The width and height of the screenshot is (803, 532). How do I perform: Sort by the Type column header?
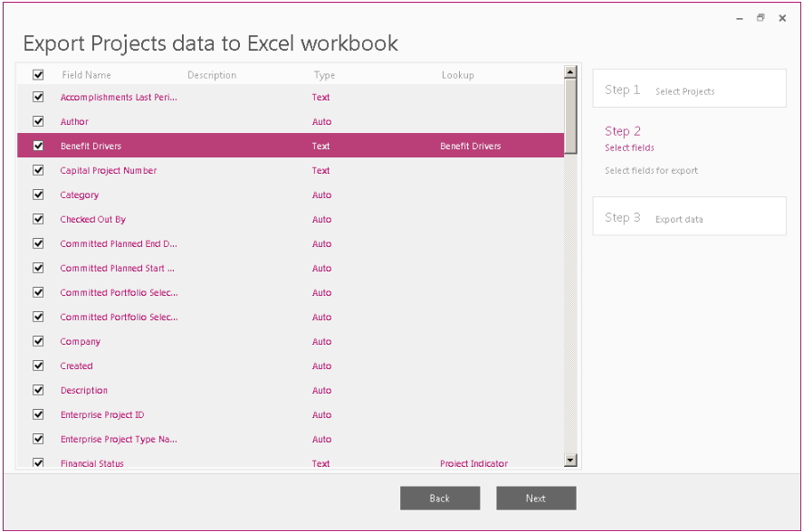324,75
